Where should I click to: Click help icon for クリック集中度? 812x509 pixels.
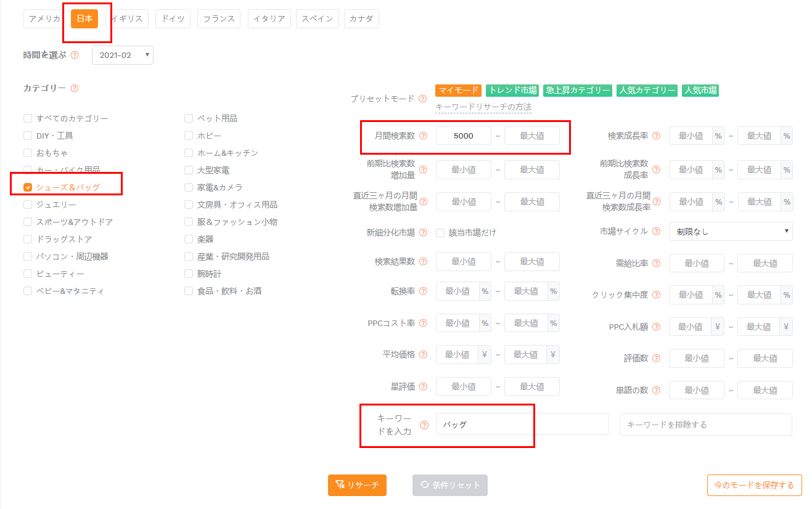point(656,295)
